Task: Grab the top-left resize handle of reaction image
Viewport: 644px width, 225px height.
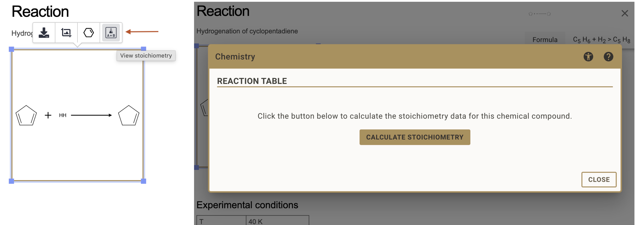Action: point(11,49)
